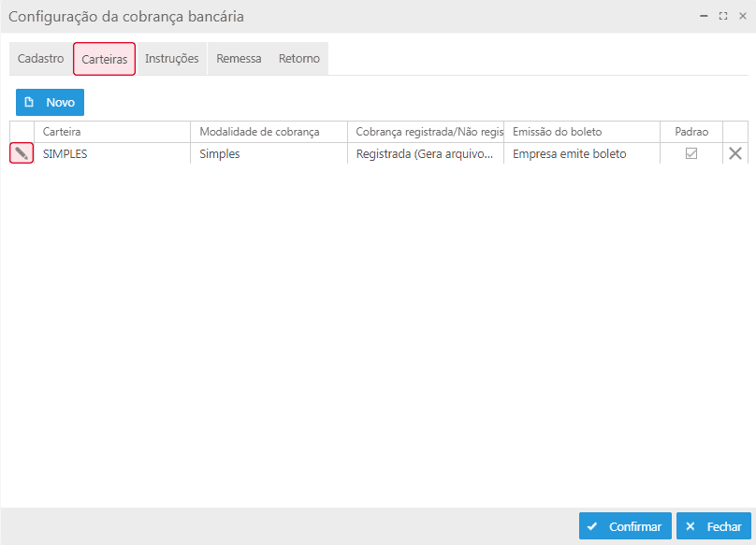Select the Empresa emite boleto cell
This screenshot has height=545, width=756.
pyautogui.click(x=582, y=153)
